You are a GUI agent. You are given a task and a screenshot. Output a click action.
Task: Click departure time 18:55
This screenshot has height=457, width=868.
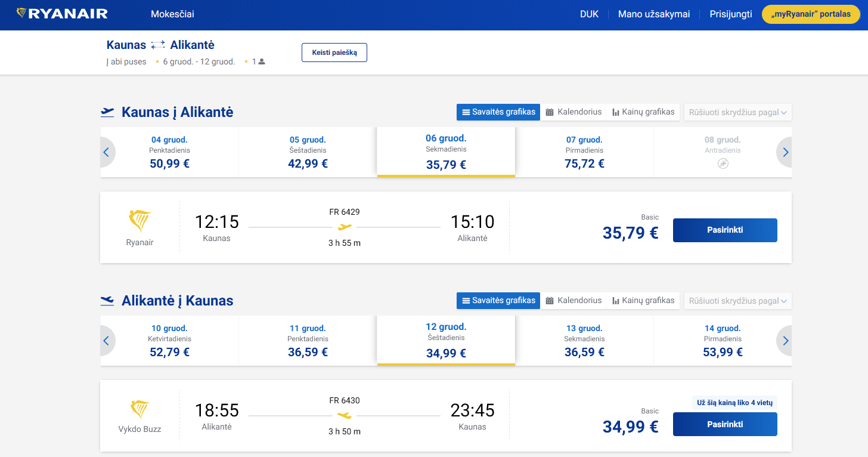coord(217,410)
